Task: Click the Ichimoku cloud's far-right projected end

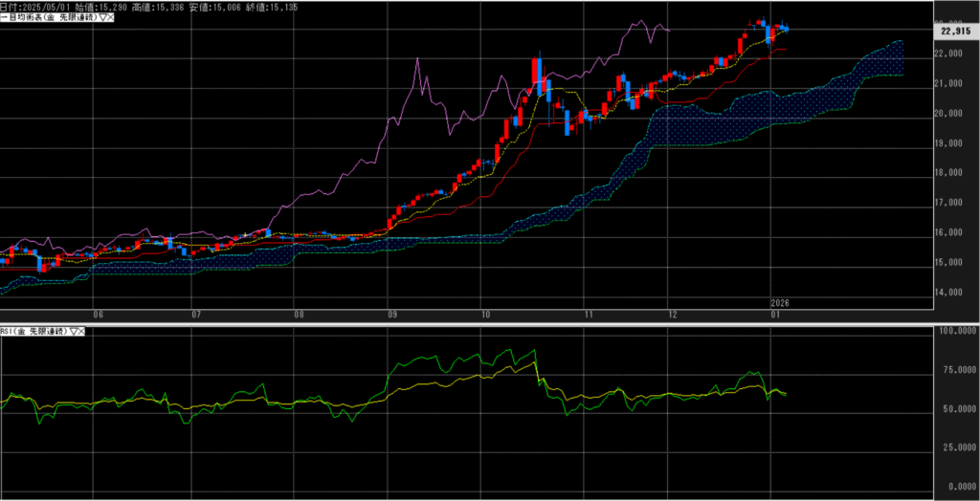Action: click(x=898, y=59)
